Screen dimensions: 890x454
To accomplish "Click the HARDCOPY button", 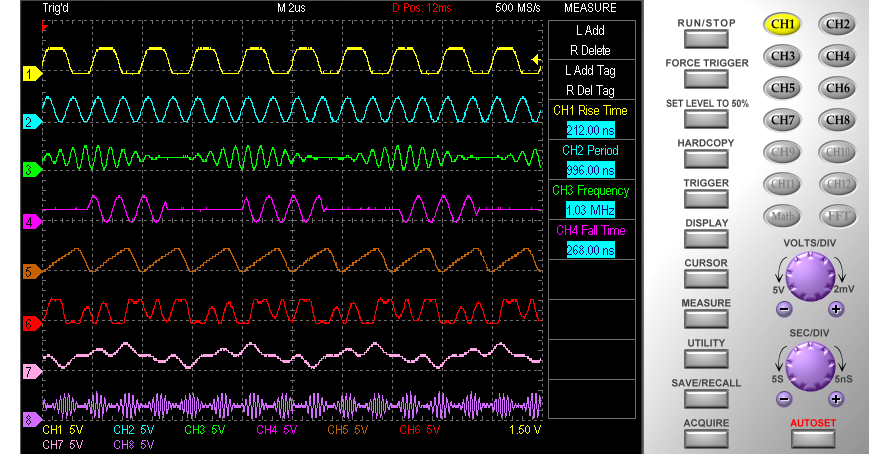I will (x=706, y=159).
